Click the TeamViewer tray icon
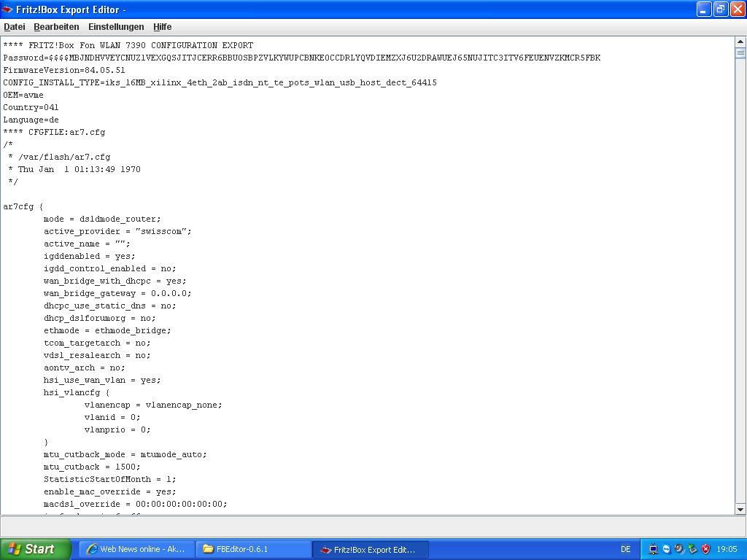The image size is (747, 560). coord(667,550)
